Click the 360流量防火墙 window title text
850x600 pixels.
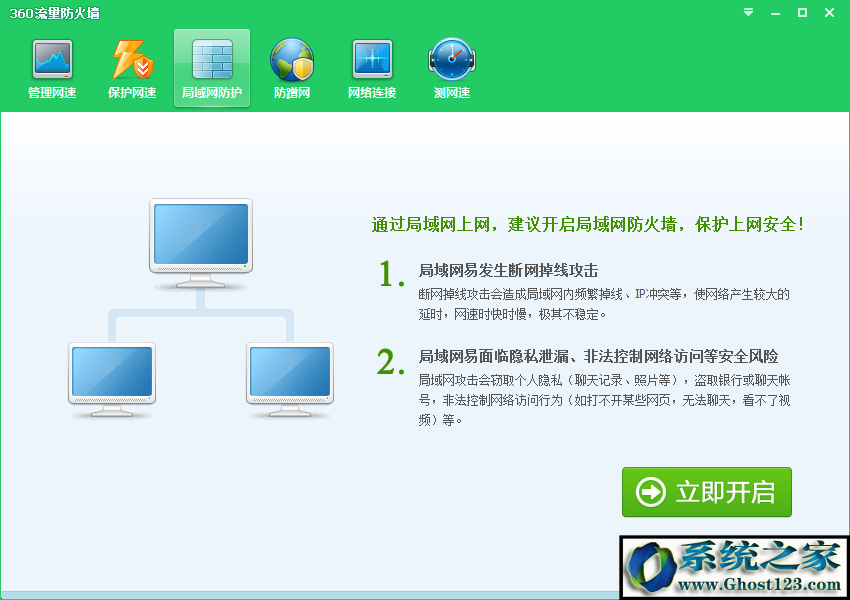[55, 14]
